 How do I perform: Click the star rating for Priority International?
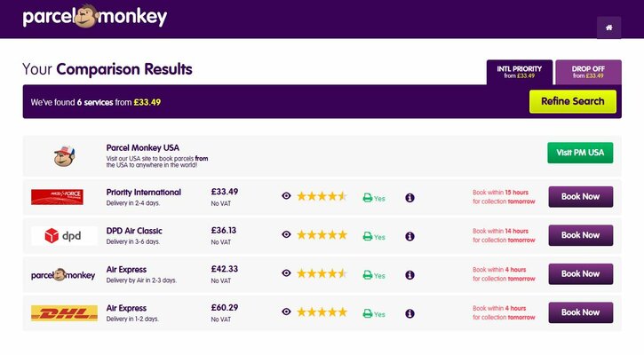pyautogui.click(x=322, y=196)
